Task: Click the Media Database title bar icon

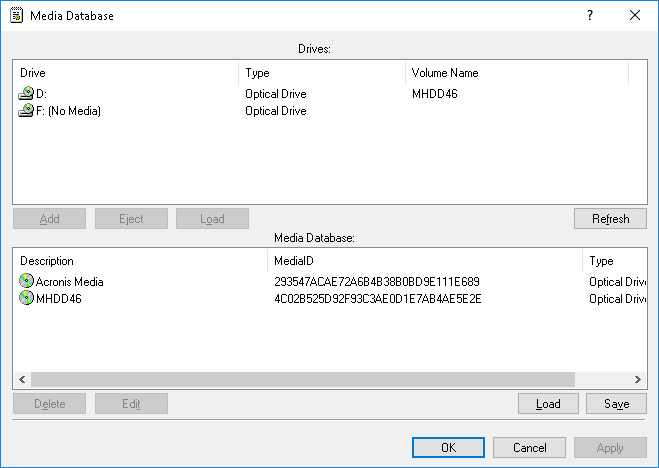Action: click(x=17, y=15)
